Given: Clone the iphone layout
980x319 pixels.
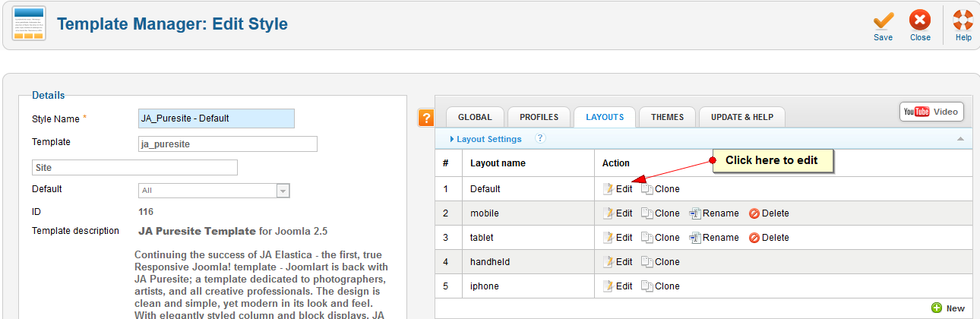Looking at the screenshot, I should click(660, 286).
